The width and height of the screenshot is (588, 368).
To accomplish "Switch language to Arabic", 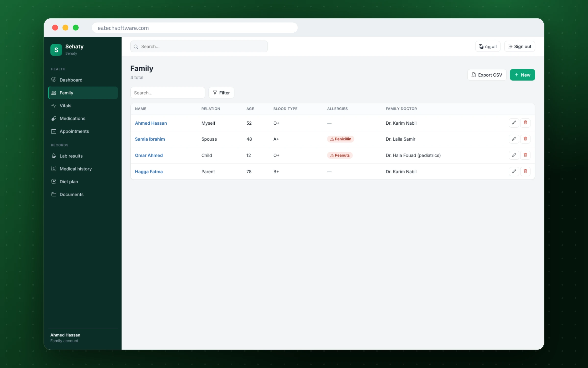I will click(x=488, y=46).
